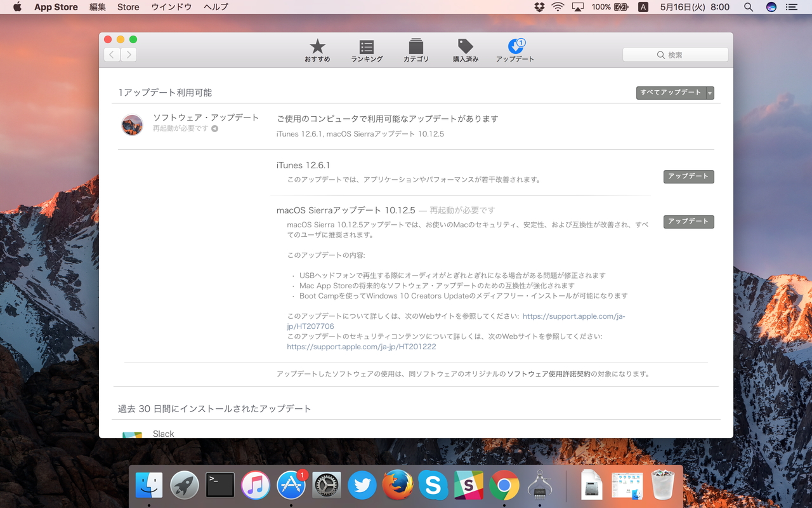Image resolution: width=812 pixels, height=508 pixels.
Task: Launch Firefox from the Dock
Action: click(397, 485)
